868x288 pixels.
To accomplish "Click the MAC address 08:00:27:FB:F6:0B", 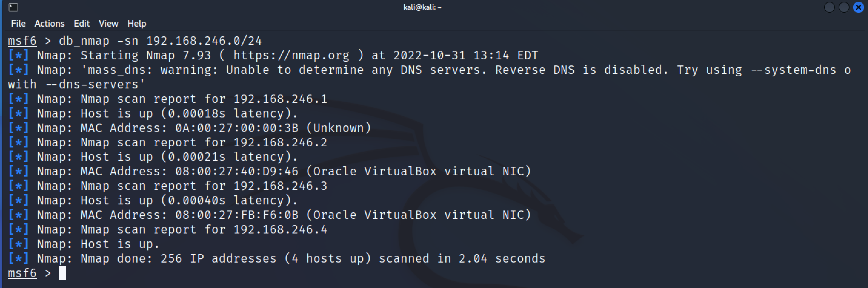I will click(x=237, y=215).
